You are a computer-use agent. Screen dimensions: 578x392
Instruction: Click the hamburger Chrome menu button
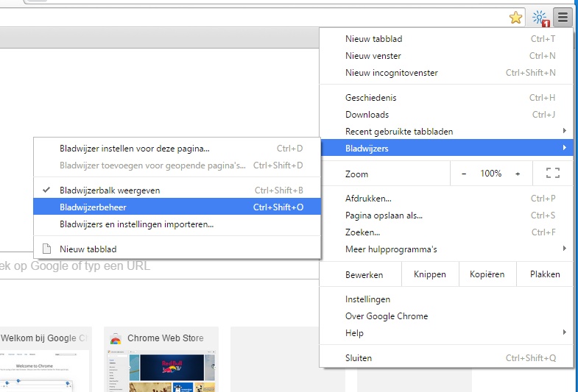563,17
